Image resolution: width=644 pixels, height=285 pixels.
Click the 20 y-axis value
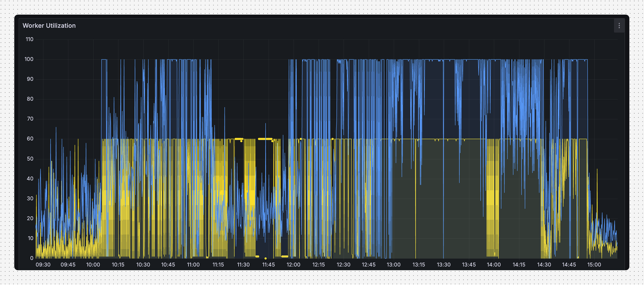pyautogui.click(x=30, y=218)
